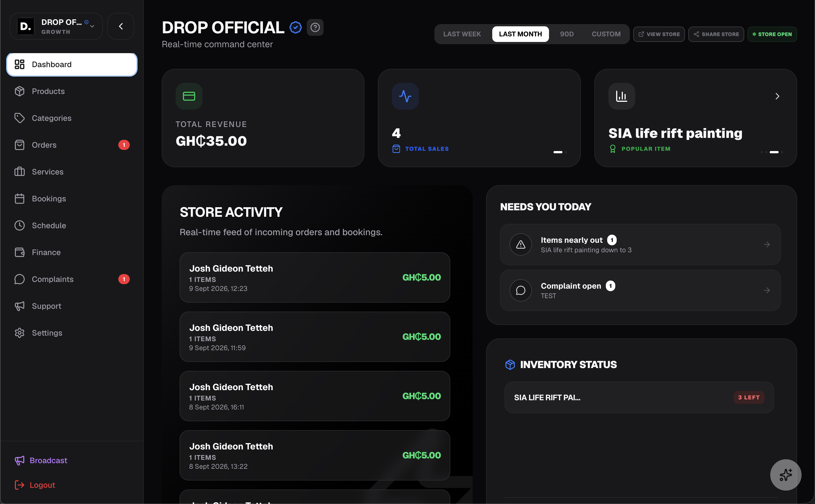The height and width of the screenshot is (504, 815).
Task: Open the Orders section
Action: click(72, 145)
